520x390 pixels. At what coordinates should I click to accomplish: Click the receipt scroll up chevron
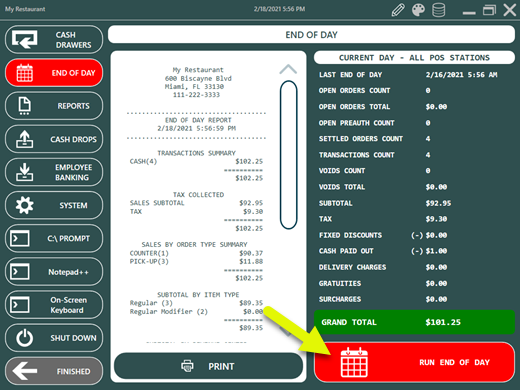coord(288,69)
